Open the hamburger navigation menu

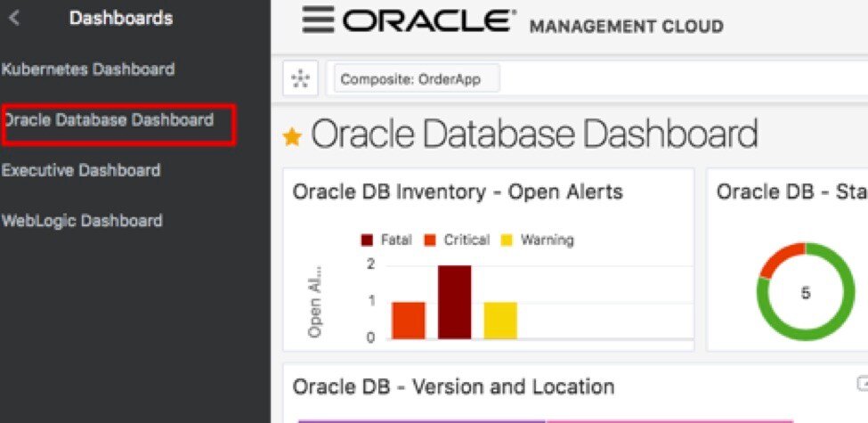click(x=318, y=20)
